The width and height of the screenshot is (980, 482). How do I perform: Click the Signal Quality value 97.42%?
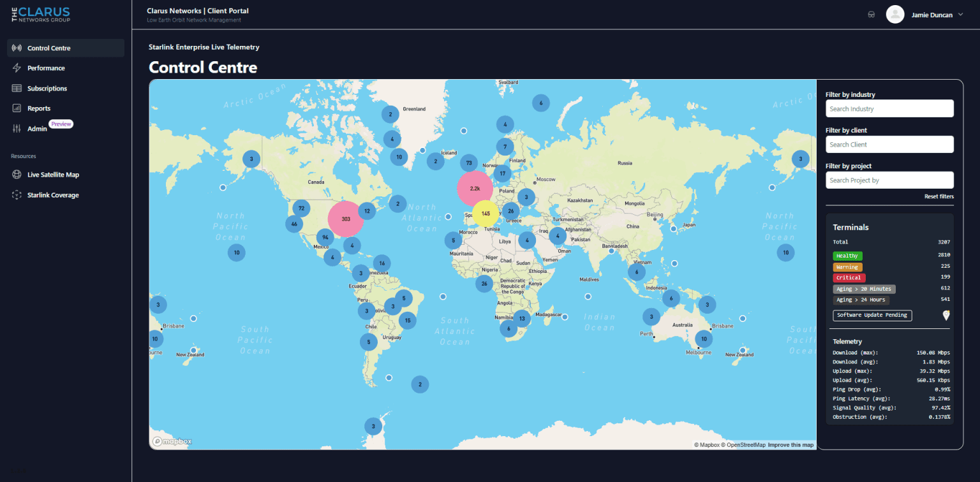[940, 407]
